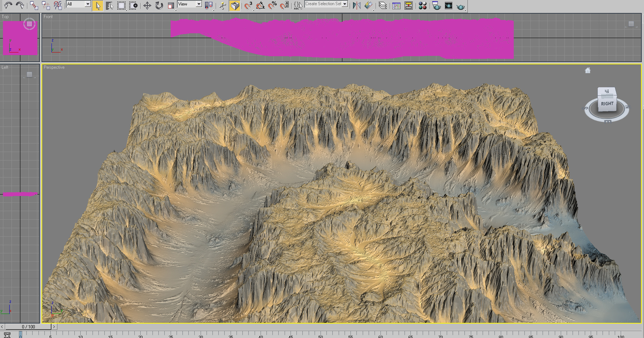Open the Render Setup dialog
This screenshot has width=644, height=338.
coord(436,6)
